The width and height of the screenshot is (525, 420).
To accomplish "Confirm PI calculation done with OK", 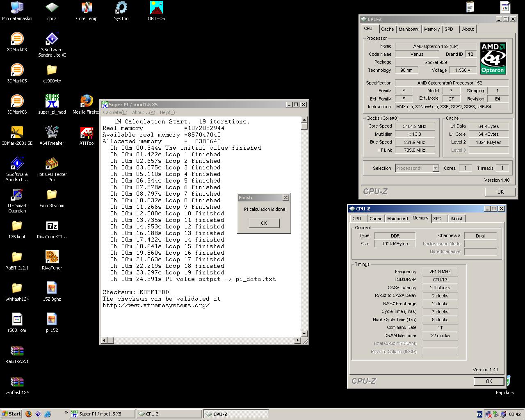I will [264, 223].
